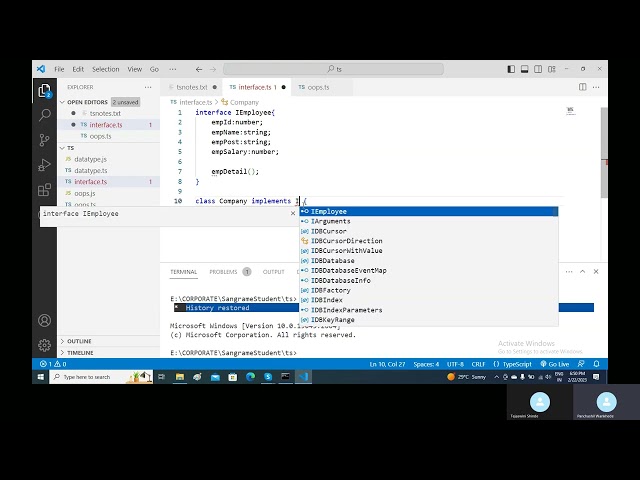The height and width of the screenshot is (480, 640).
Task: Choose IArguments suggestion
Action: click(429, 221)
